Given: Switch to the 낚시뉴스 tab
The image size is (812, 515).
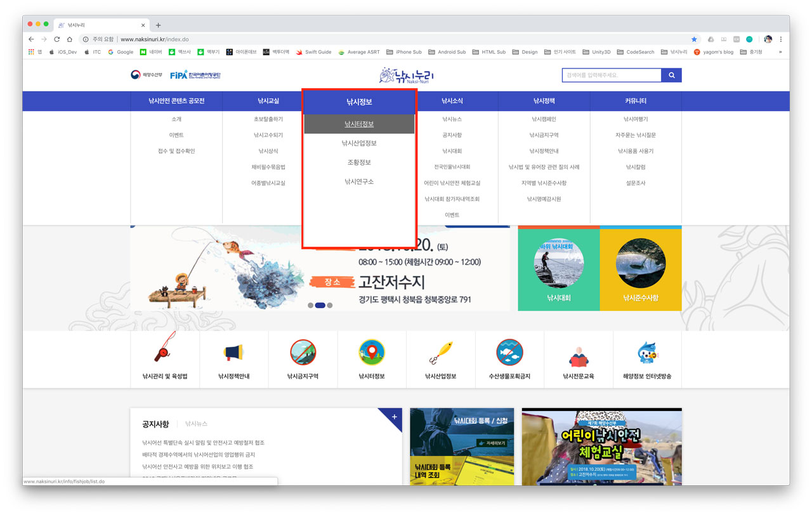Looking at the screenshot, I should pyautogui.click(x=196, y=424).
